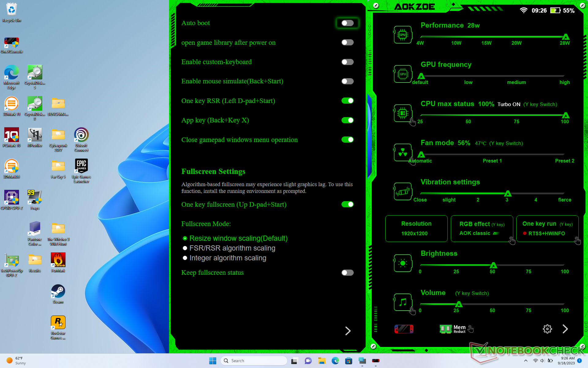Open the settings gear icon
This screenshot has width=588, height=368.
[x=547, y=329]
